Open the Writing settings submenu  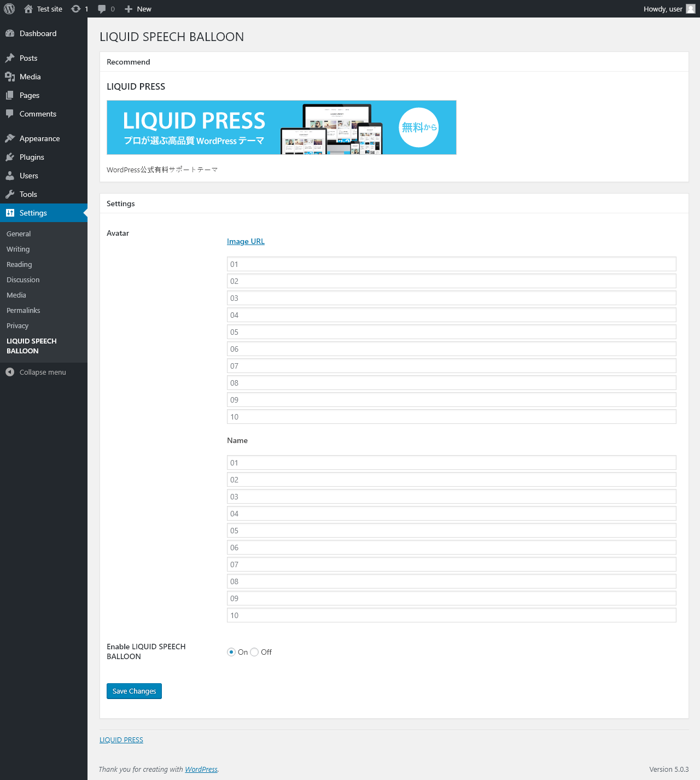click(18, 249)
